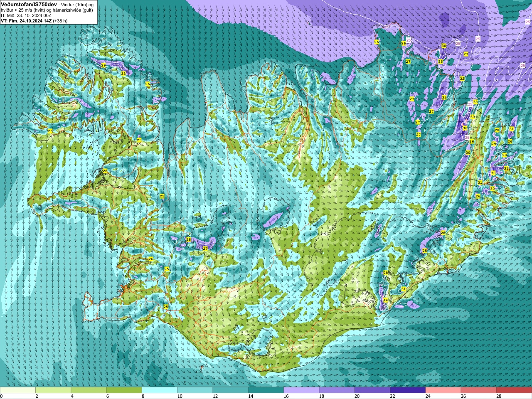Pick the teal 12–14 legend swatch
Viewport: 532px width, 399px height.
pos(231,390)
